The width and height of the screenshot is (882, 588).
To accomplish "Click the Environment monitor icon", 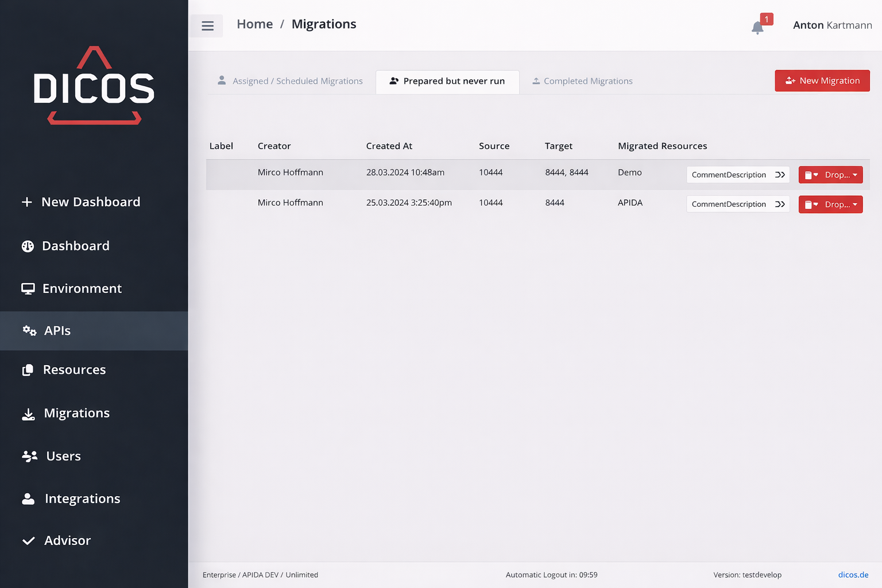I will [28, 289].
